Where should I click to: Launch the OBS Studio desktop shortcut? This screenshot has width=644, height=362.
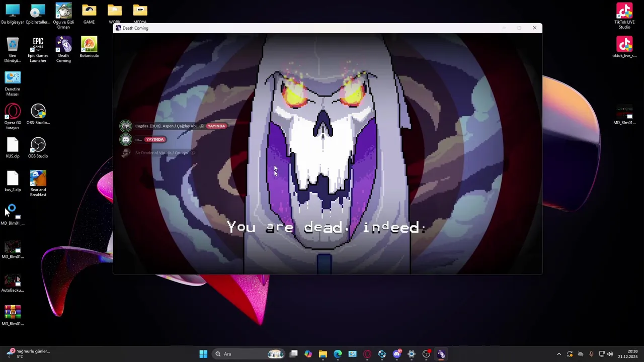click(38, 148)
